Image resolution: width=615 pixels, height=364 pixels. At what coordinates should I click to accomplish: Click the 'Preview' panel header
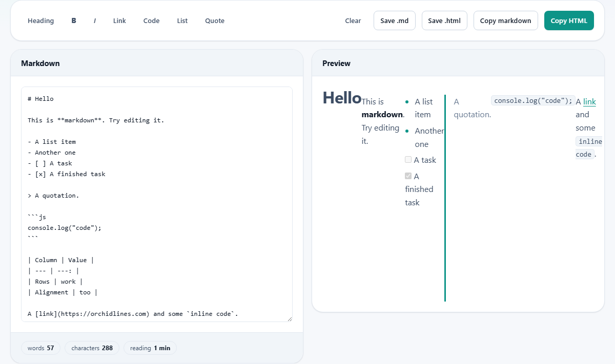(x=458, y=63)
